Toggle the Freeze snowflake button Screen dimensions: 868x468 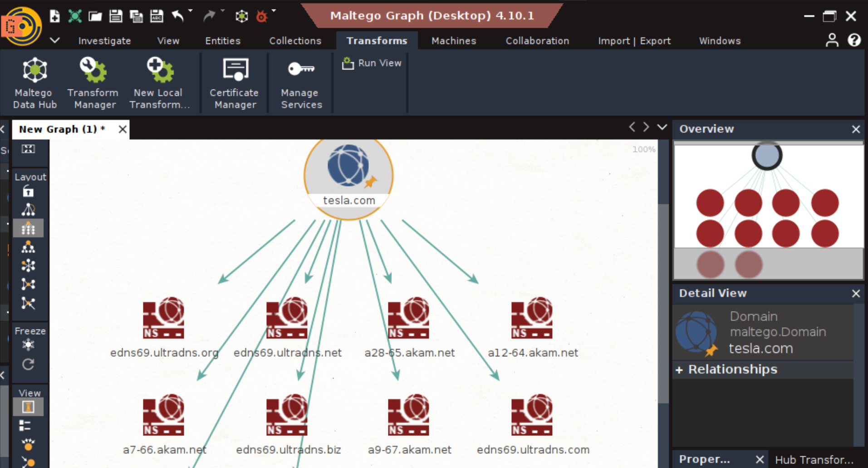point(28,345)
